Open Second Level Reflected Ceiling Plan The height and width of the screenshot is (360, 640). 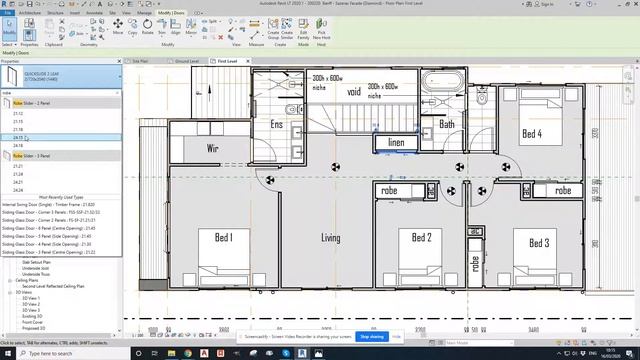click(x=53, y=286)
